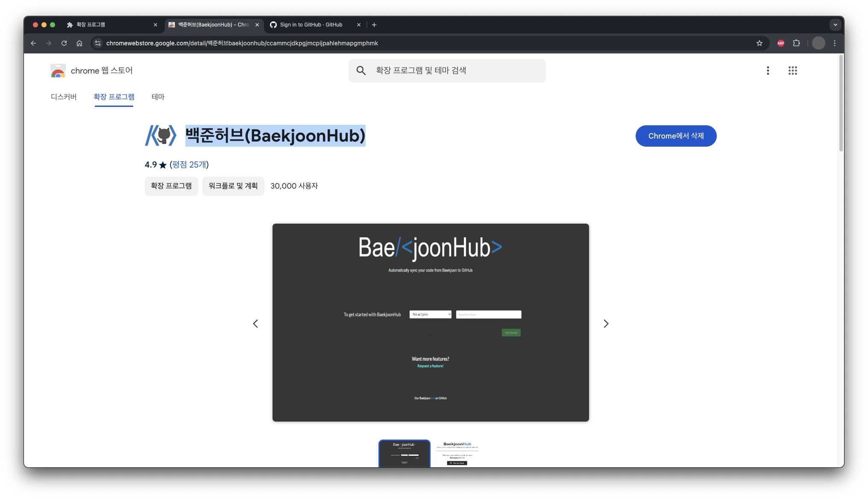Click the Chrome에서 삭제 button

[676, 136]
